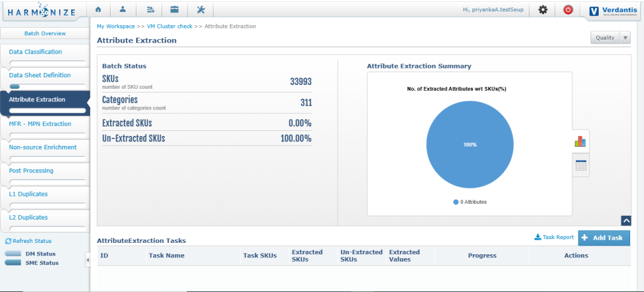644x292 pixels.
Task: Collapse the left sidebar arrow handle
Action: (x=88, y=260)
